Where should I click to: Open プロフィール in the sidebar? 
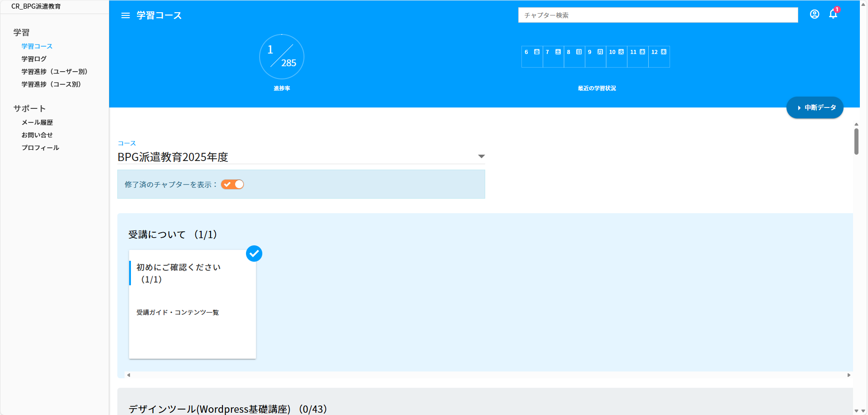[x=40, y=148]
